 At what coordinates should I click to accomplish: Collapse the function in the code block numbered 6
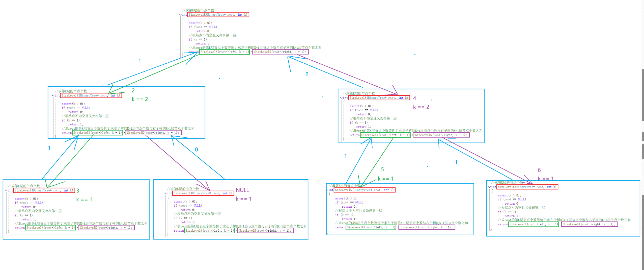click(490, 187)
